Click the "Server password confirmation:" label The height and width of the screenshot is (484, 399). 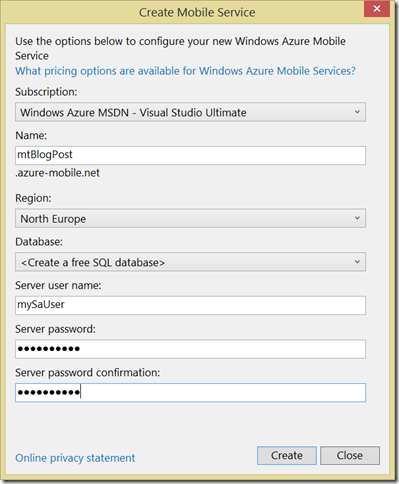tap(88, 373)
